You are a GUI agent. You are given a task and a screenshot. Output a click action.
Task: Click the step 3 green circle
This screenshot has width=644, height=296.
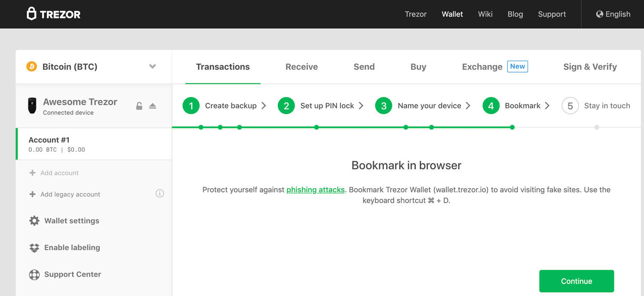[384, 106]
